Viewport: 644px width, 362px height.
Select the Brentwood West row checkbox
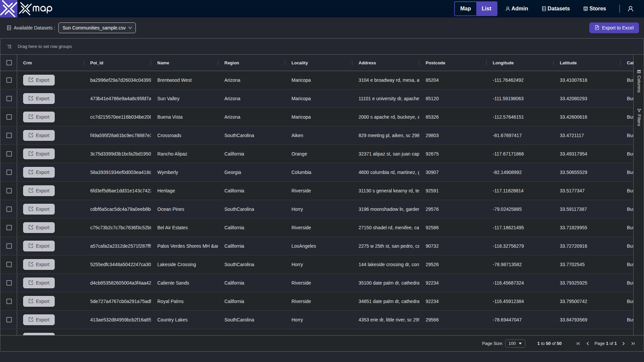click(x=9, y=80)
